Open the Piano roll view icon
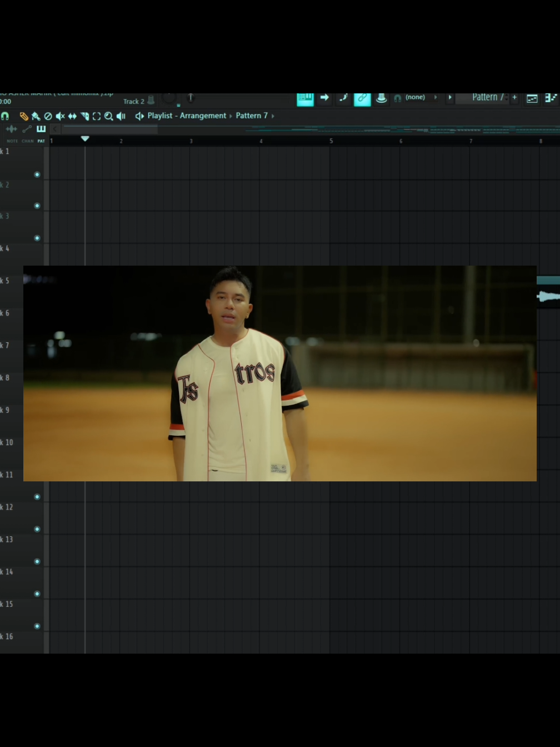560x747 pixels. [551, 98]
